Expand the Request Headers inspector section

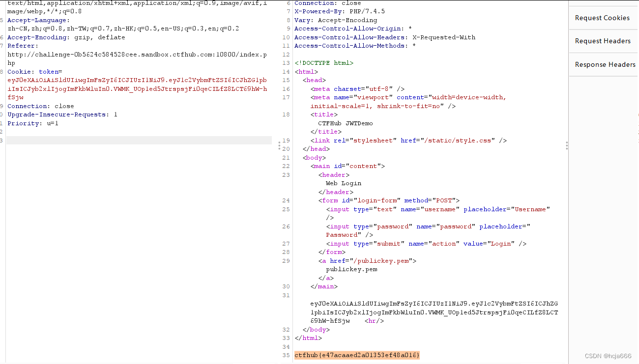tap(603, 41)
